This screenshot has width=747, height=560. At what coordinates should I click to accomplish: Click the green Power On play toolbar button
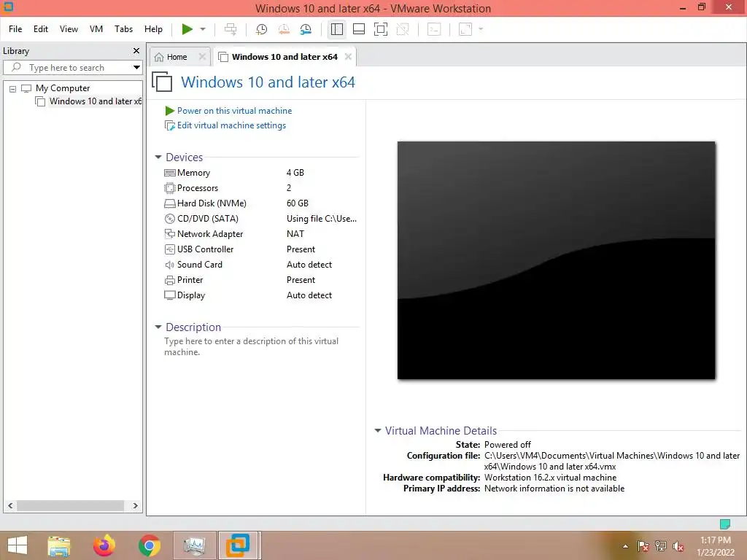[187, 29]
